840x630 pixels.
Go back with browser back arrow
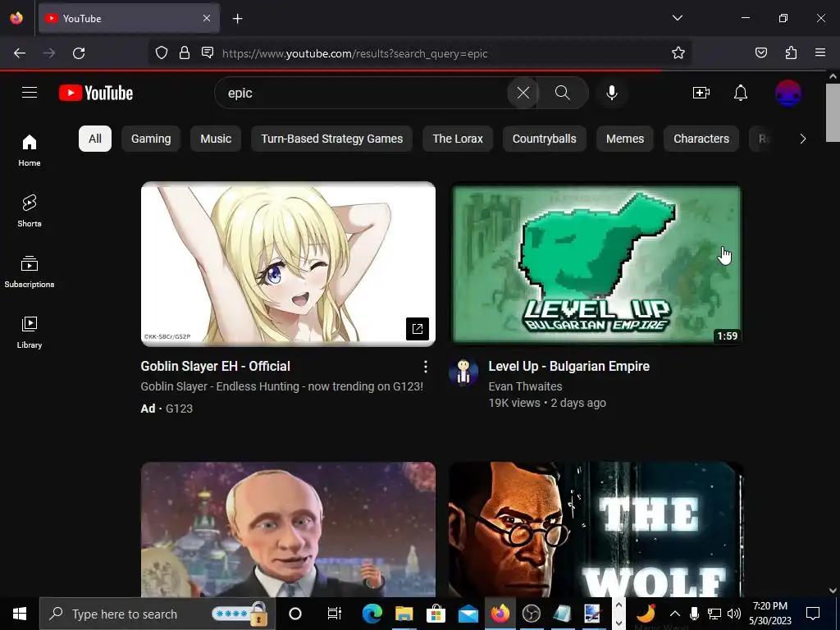coord(20,53)
